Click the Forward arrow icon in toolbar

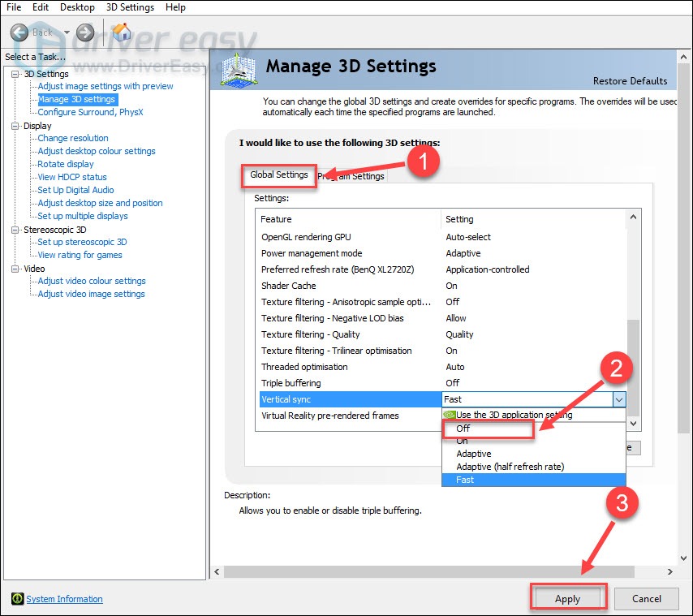click(x=85, y=32)
